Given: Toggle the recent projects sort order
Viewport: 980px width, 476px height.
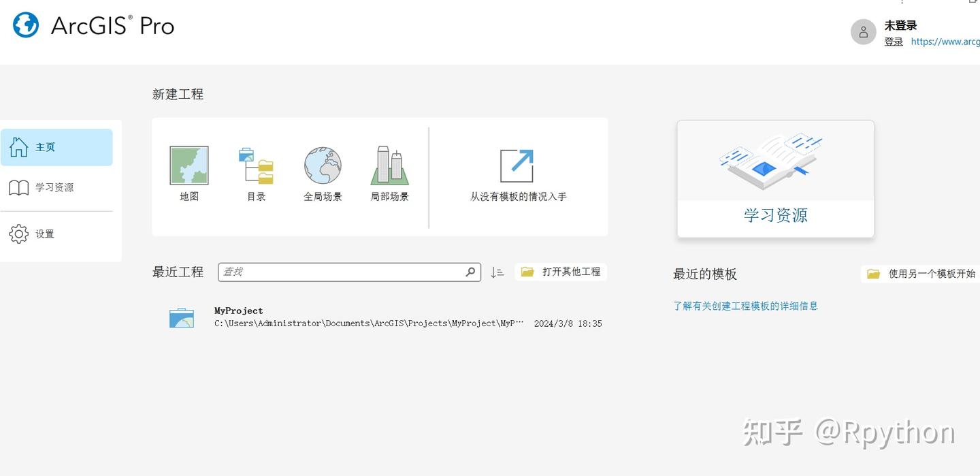Looking at the screenshot, I should pos(497,272).
